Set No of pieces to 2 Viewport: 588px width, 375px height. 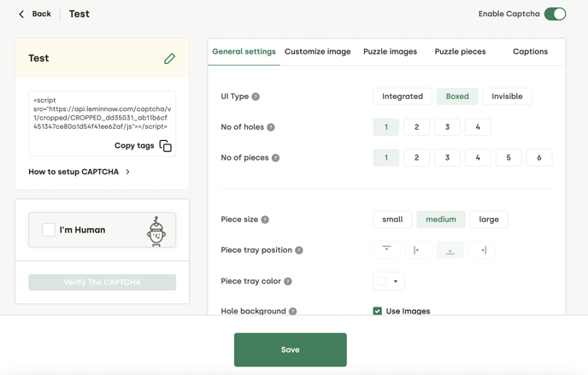[x=416, y=158]
